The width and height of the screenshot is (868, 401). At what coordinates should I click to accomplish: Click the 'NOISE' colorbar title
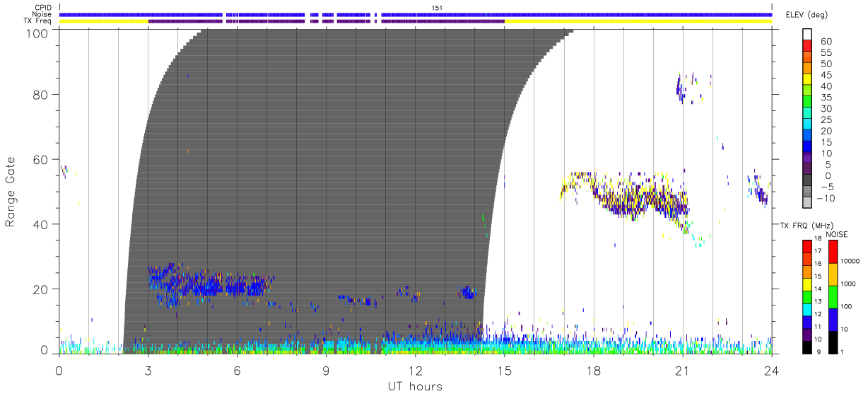[837, 234]
